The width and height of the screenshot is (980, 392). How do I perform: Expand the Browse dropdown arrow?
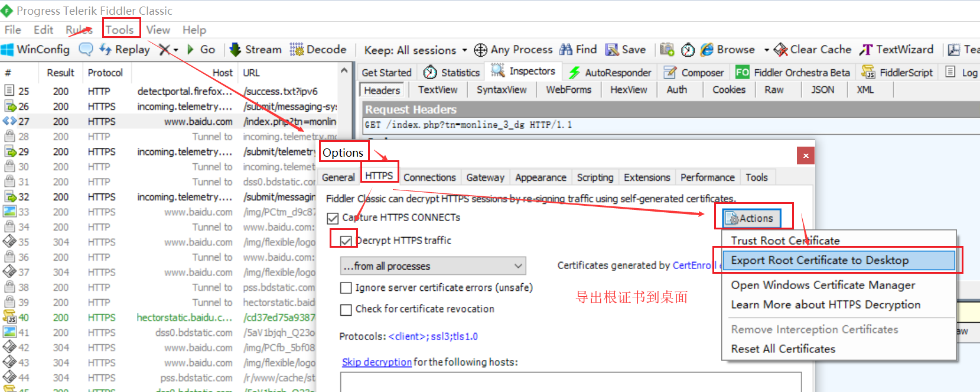coord(766,50)
